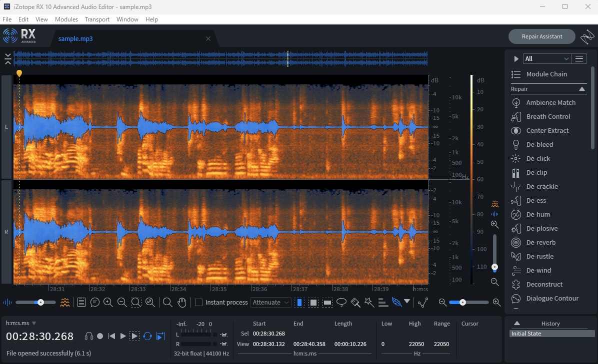
Task: Start recording with the record button
Action: point(99,336)
